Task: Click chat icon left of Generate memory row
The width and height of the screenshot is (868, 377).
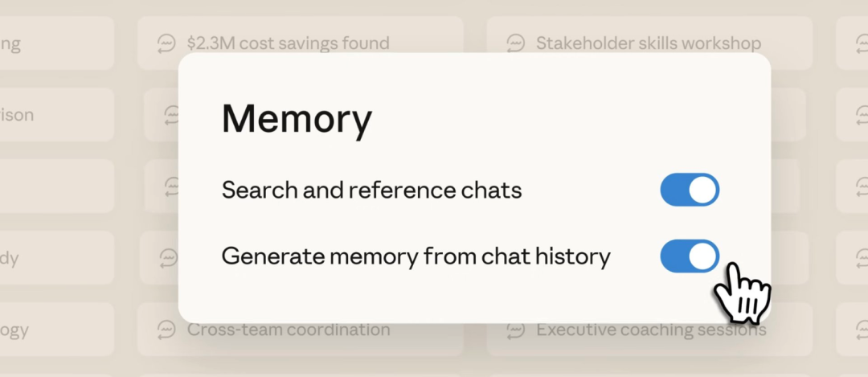Action: pyautogui.click(x=169, y=258)
